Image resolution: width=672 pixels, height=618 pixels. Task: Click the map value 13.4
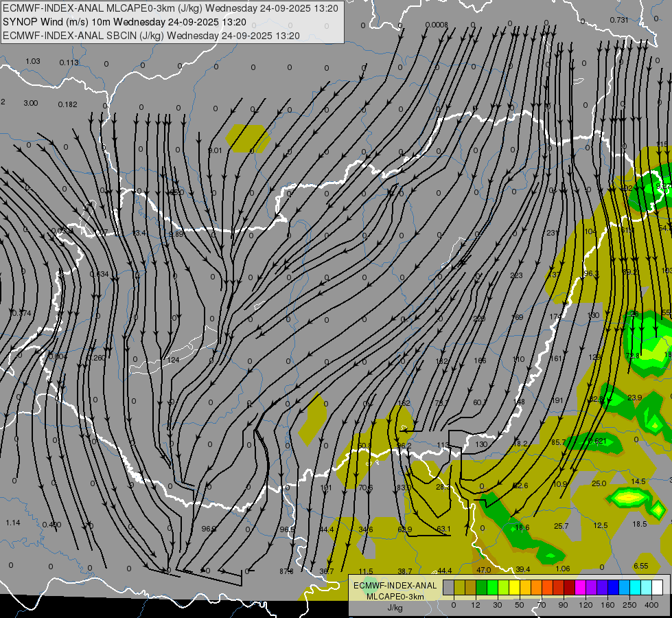pyautogui.click(x=139, y=233)
